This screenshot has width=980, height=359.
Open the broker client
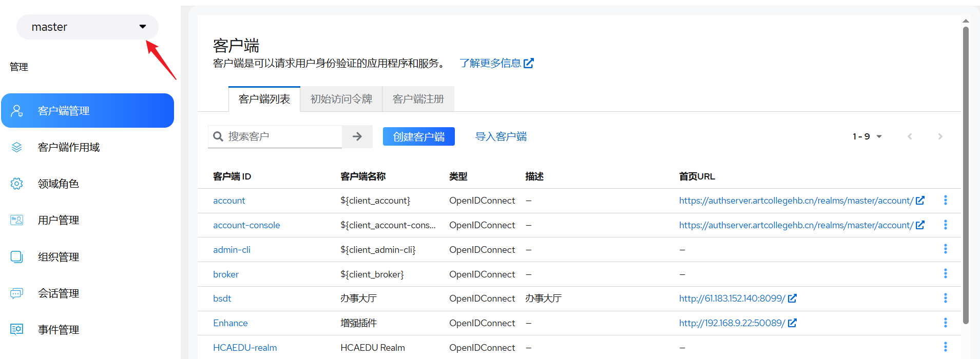click(x=226, y=274)
